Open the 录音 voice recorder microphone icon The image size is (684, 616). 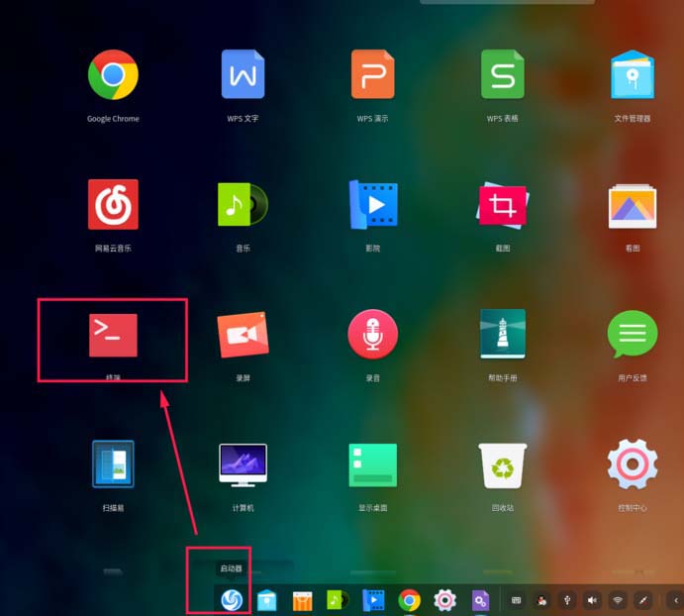point(373,334)
